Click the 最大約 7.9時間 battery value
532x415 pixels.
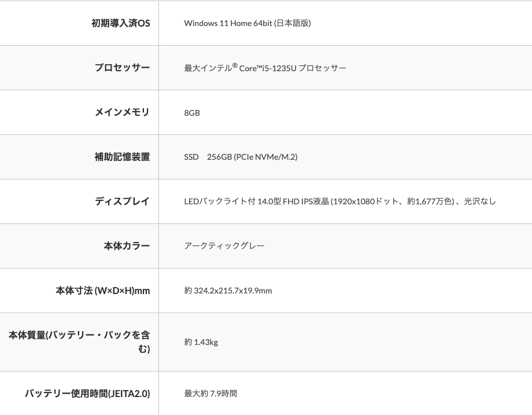coord(210,394)
